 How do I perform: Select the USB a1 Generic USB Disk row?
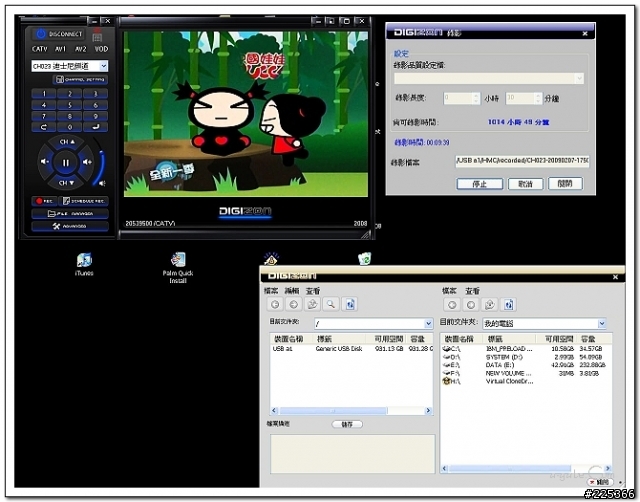pos(351,349)
